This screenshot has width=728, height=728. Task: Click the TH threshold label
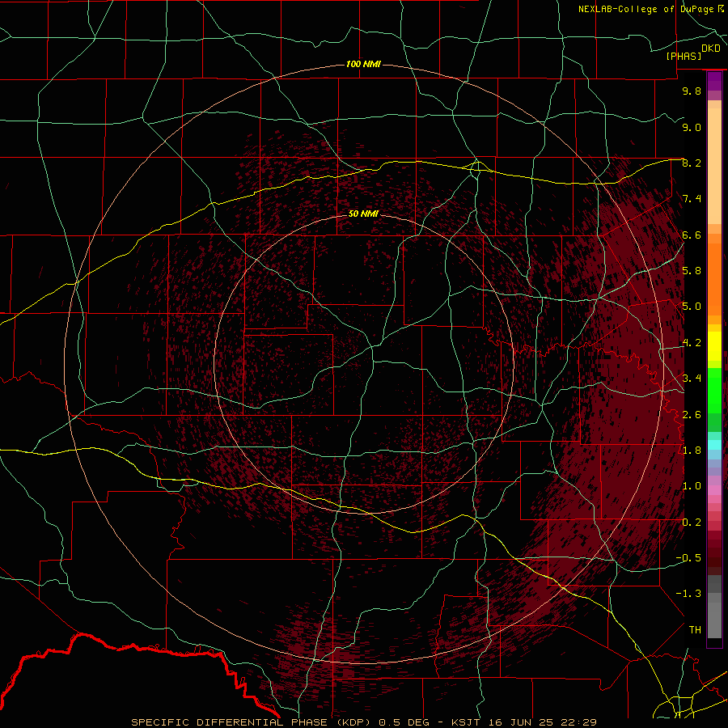pos(695,630)
